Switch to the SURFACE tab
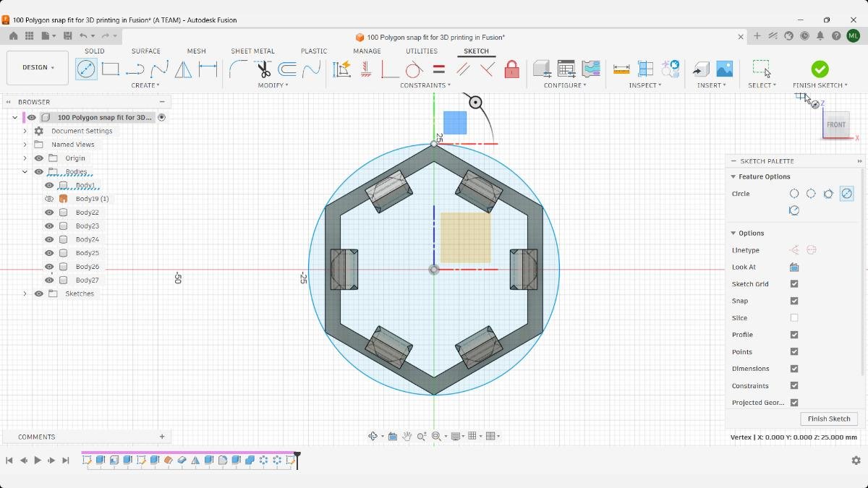The image size is (868, 488). (146, 51)
